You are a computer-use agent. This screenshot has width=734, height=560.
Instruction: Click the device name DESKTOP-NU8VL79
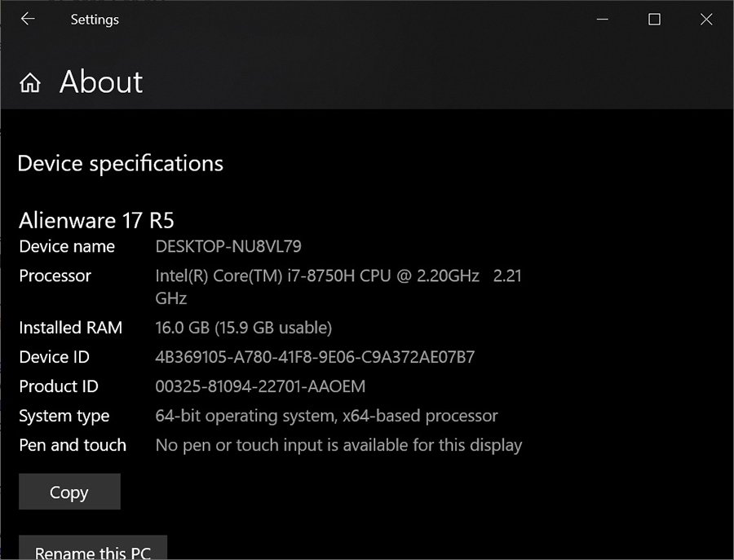tap(228, 246)
